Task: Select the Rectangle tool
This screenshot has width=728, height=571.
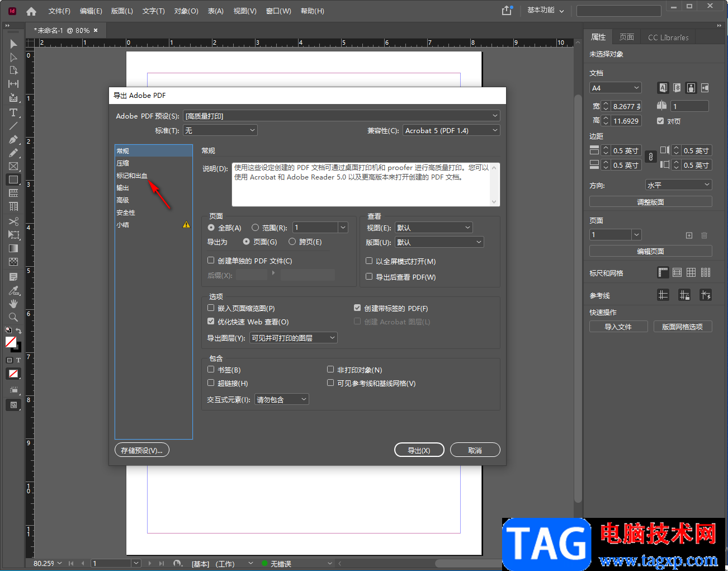Action: point(13,180)
